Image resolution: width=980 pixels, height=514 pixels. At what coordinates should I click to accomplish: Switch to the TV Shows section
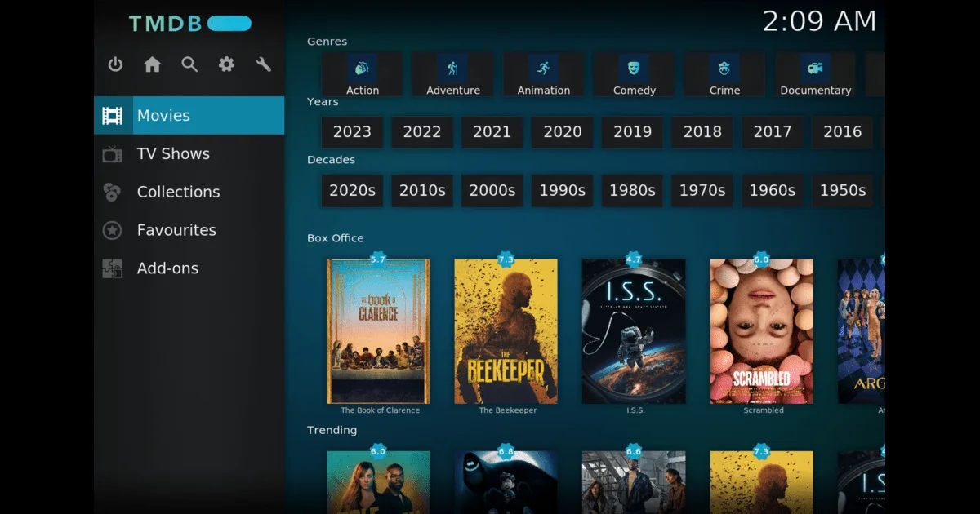[x=171, y=153]
